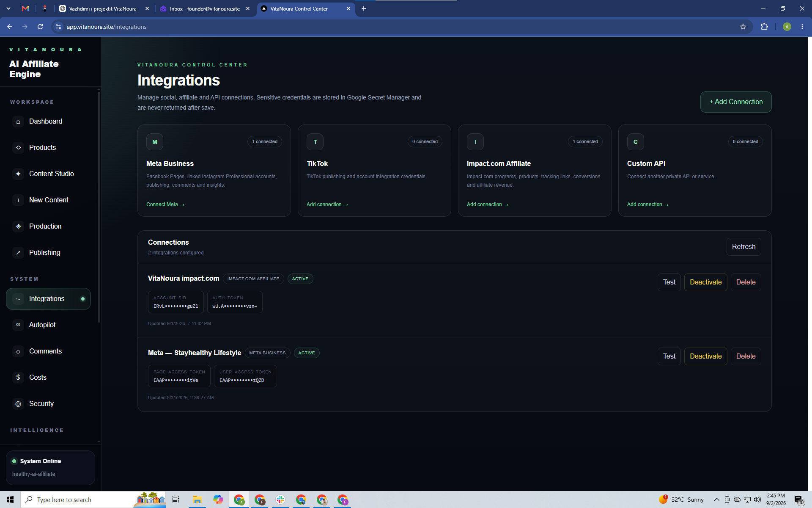The width and height of the screenshot is (812, 508).
Task: Switch to the Inbox founder@vitanoura.site tab
Action: (205, 8)
